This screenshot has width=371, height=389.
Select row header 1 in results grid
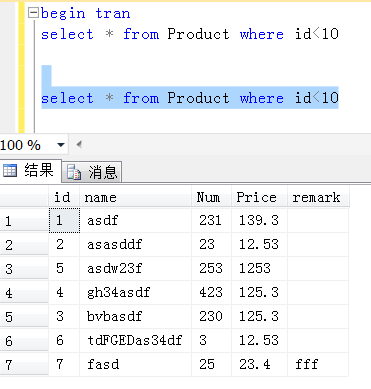tap(24, 221)
